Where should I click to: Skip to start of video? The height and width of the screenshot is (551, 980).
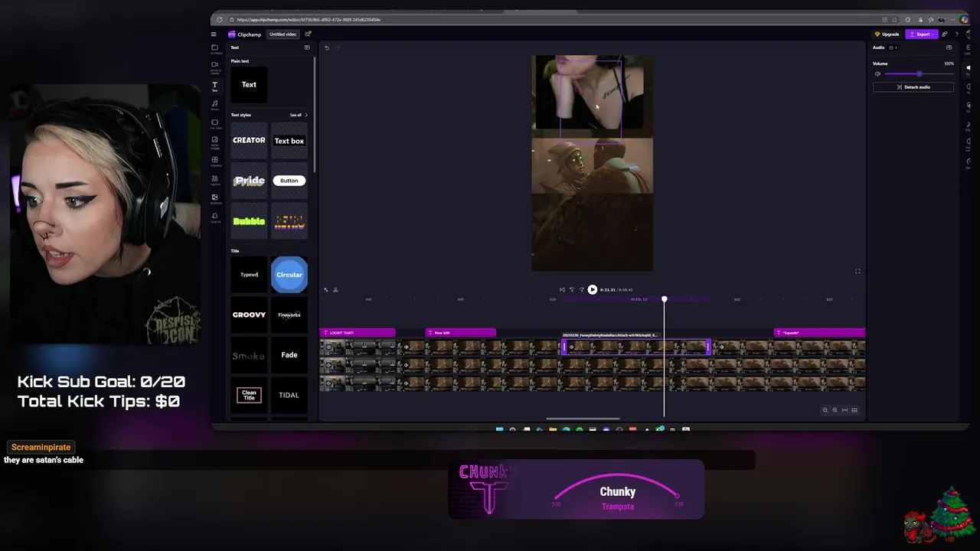(562, 290)
